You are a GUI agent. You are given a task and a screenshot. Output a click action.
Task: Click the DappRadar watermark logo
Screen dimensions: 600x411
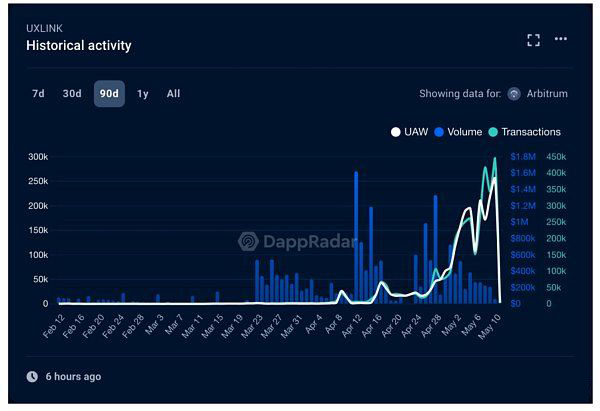[x=249, y=241]
